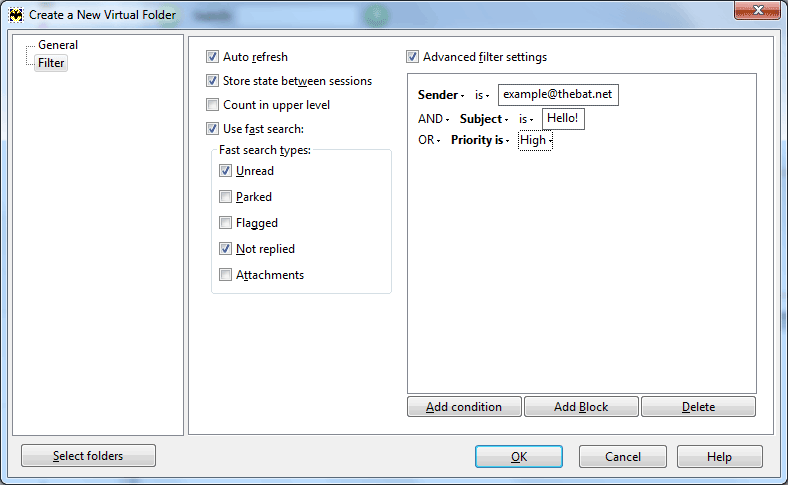
Task: Click The Bat! icon in title bar
Action: tap(16, 15)
